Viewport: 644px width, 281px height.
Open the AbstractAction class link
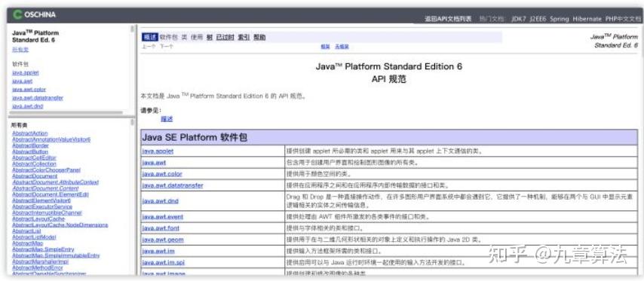point(30,133)
